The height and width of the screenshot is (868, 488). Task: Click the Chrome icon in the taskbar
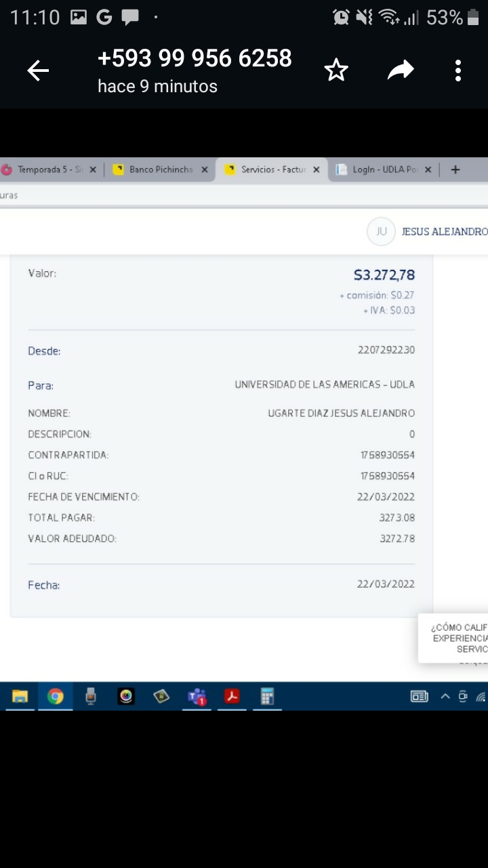pyautogui.click(x=56, y=696)
